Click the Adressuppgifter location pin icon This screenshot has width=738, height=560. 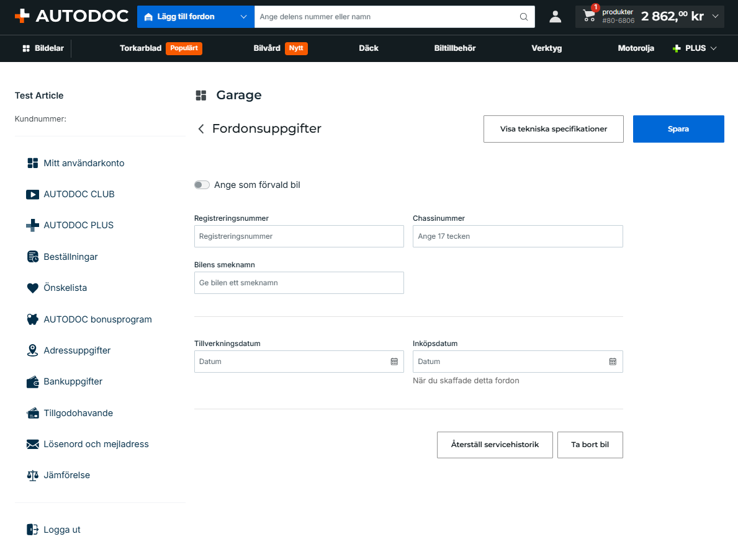(32, 350)
